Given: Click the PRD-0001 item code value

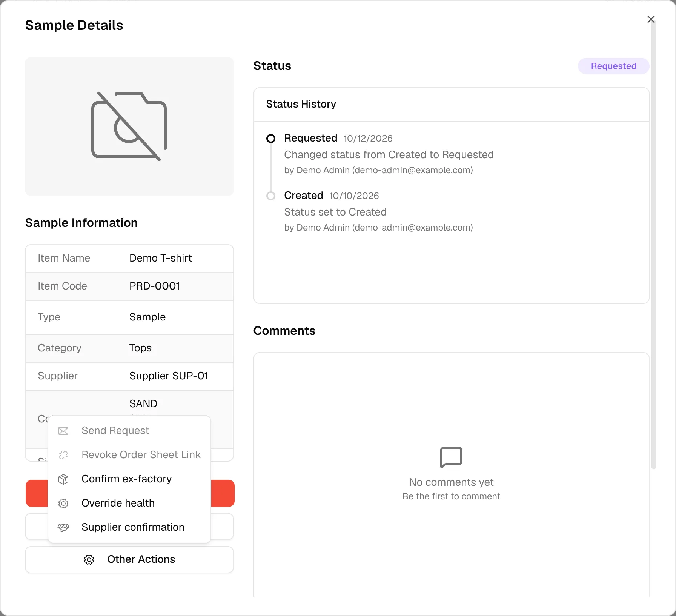Looking at the screenshot, I should click(154, 286).
